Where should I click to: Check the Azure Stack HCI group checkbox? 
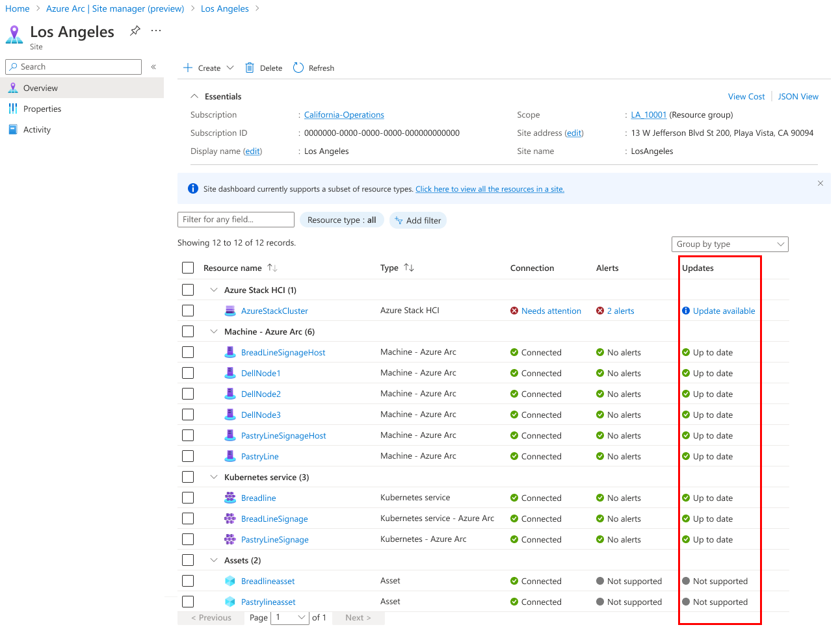coord(188,290)
